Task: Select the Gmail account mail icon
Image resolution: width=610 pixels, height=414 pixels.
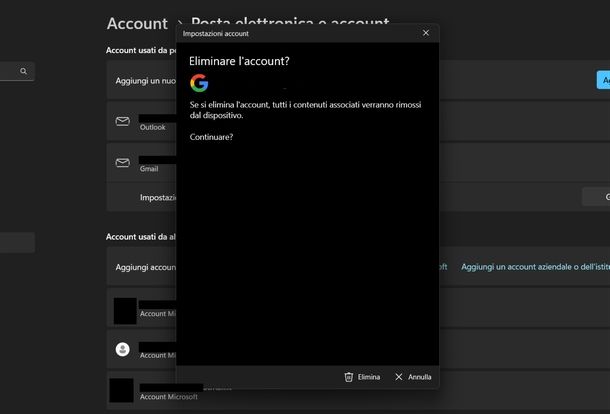Action: 123,163
